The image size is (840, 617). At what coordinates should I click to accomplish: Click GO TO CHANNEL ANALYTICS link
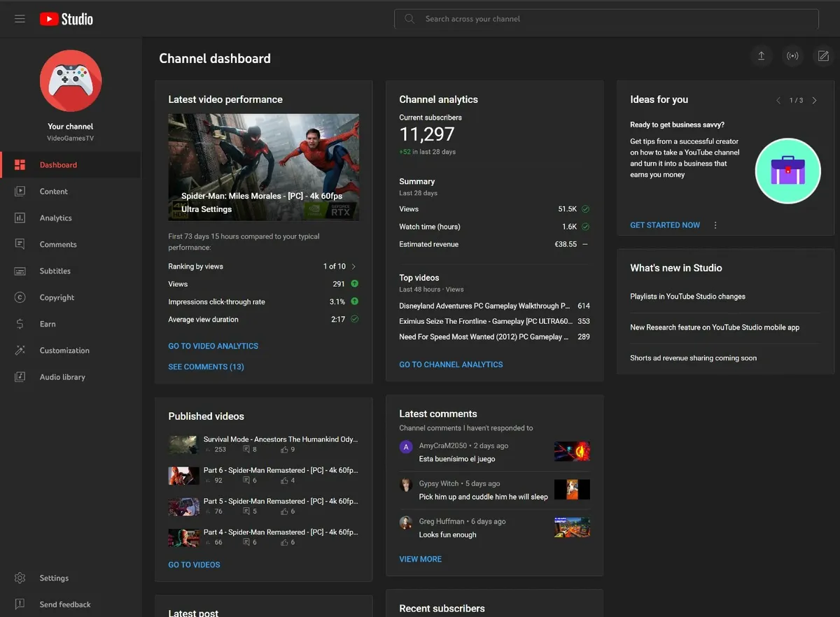(451, 364)
